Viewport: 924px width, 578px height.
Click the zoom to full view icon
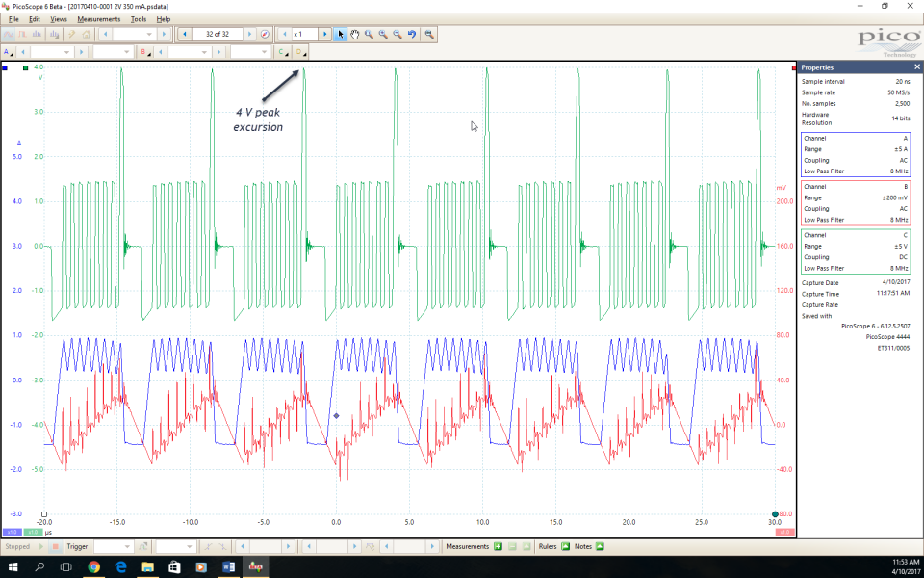(429, 34)
